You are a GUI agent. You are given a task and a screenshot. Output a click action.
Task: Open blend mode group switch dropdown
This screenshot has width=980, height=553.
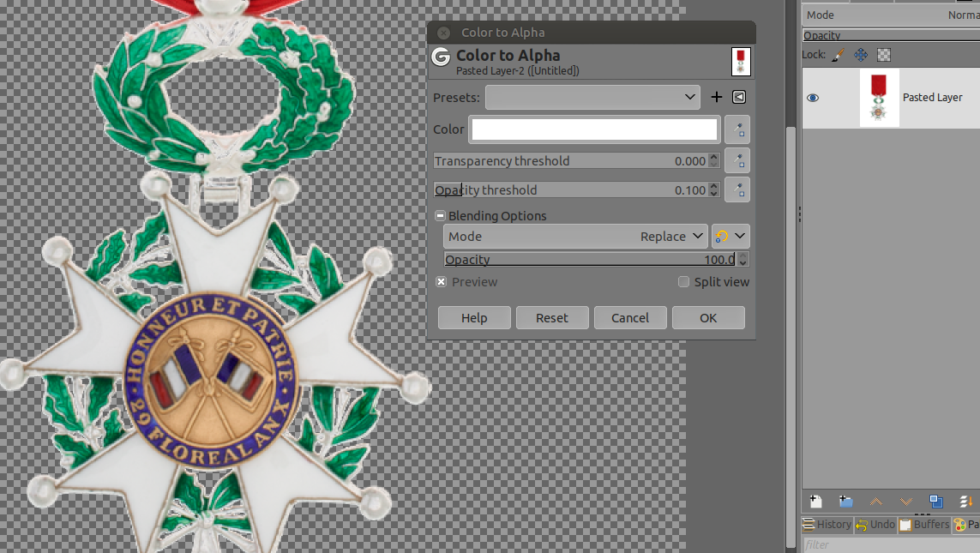(x=730, y=236)
